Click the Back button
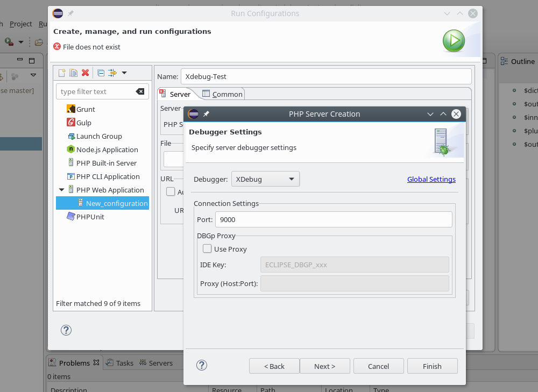The width and height of the screenshot is (538, 392). pyautogui.click(x=274, y=366)
